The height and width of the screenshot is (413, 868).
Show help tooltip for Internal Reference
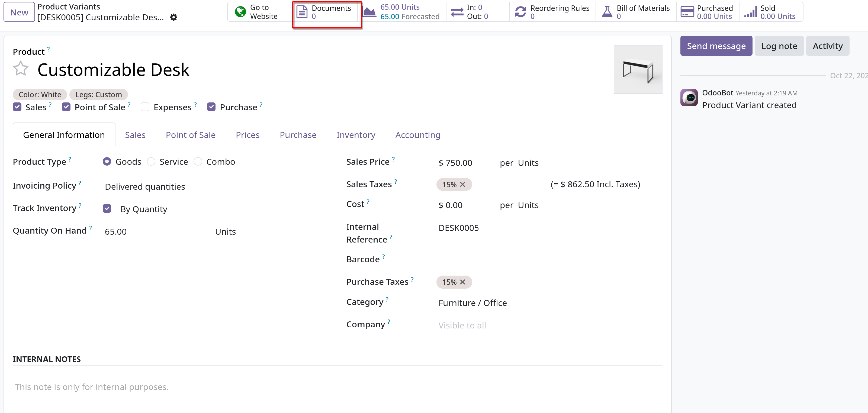click(391, 237)
